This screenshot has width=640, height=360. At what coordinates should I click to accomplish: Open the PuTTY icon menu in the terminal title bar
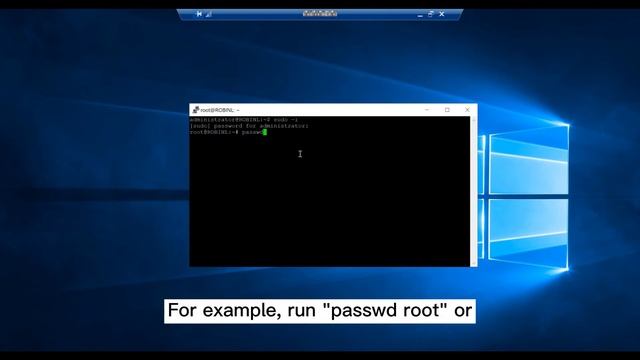click(x=196, y=110)
